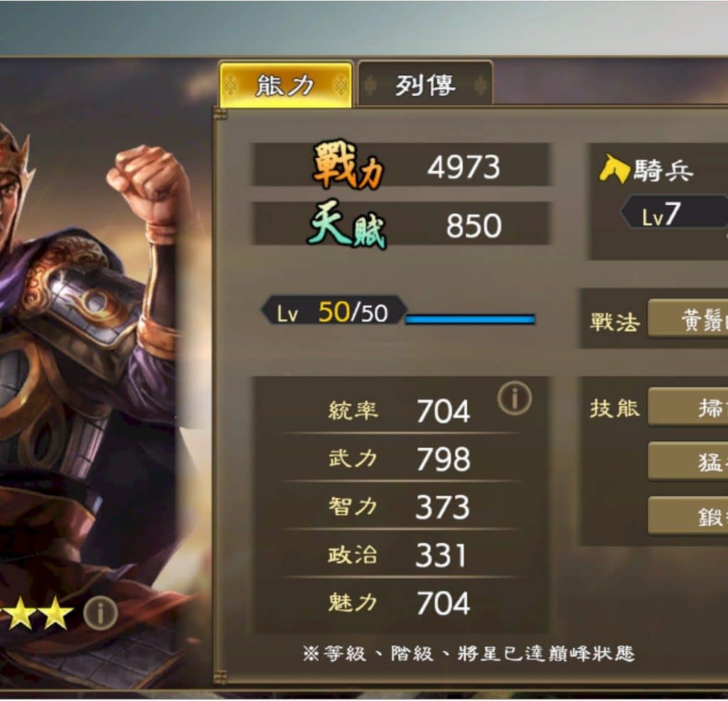This screenshot has width=728, height=701.
Task: Select the yellow horse 騎兵 icon
Action: [x=614, y=169]
